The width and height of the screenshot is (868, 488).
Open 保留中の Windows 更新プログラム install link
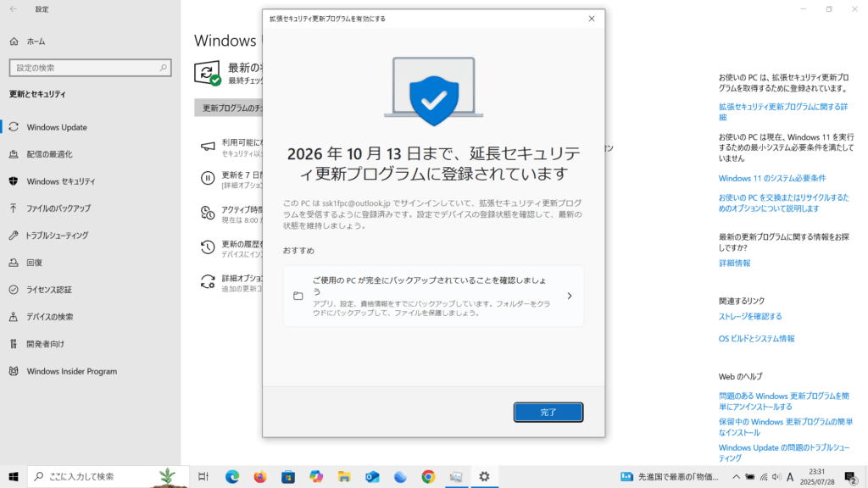[x=786, y=427]
